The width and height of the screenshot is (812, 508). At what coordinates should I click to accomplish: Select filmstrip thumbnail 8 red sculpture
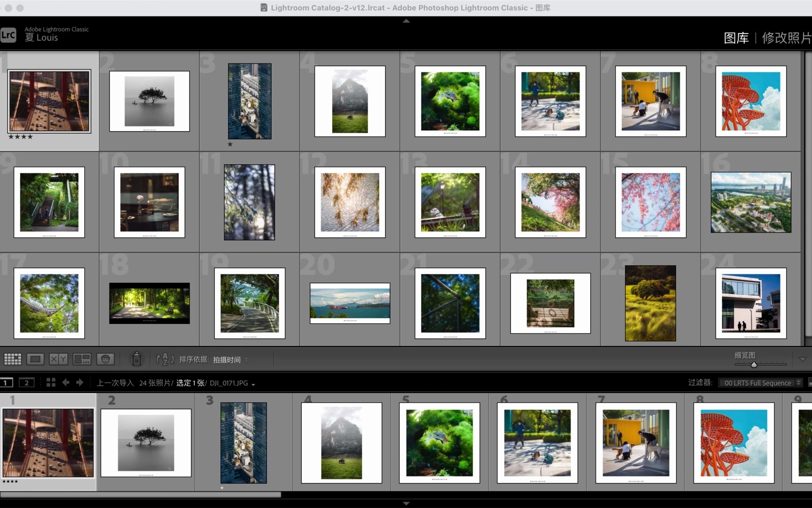[734, 443]
